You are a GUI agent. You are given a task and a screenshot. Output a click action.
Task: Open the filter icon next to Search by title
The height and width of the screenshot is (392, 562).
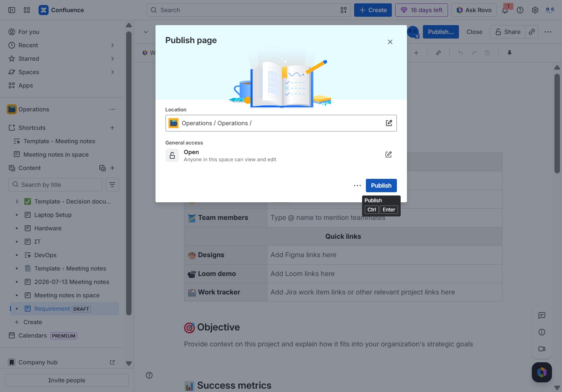click(x=112, y=185)
